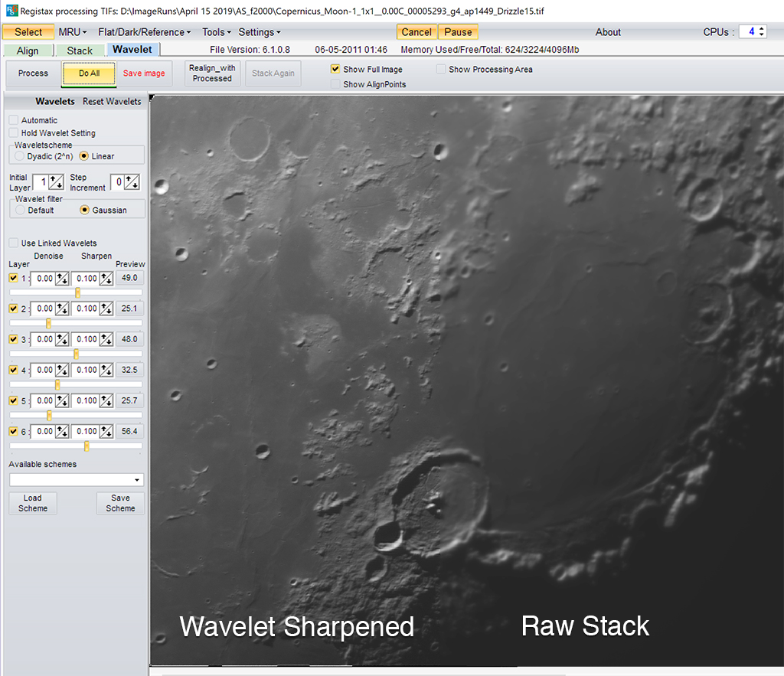Click Initial Layer up arrow stepper
Viewport: 784px width, 676px height.
coord(51,178)
